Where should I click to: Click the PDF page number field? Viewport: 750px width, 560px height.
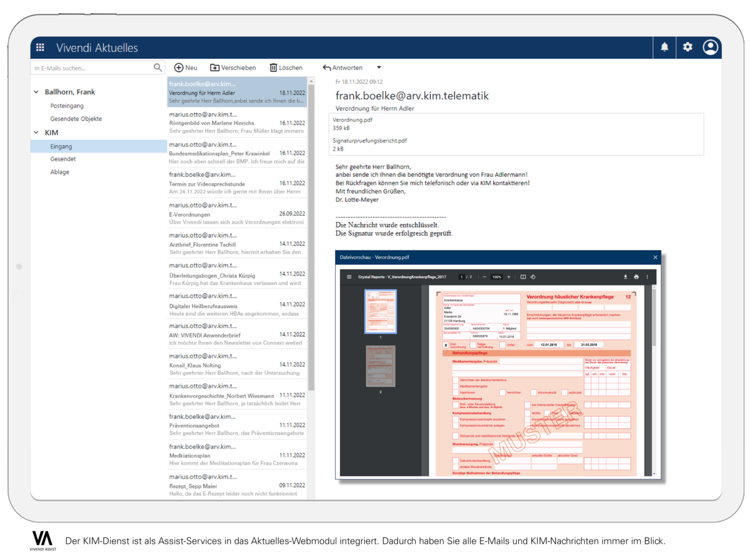[x=462, y=277]
